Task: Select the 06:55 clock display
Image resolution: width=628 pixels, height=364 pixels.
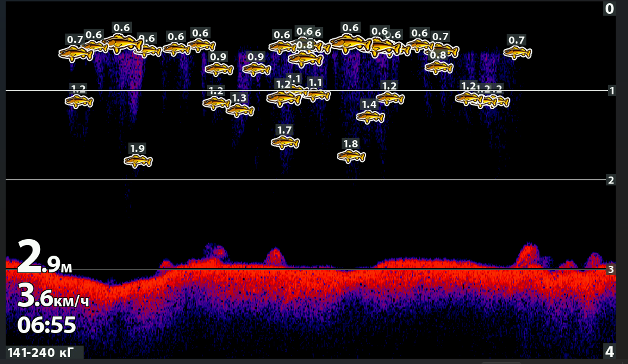Action: pos(47,325)
